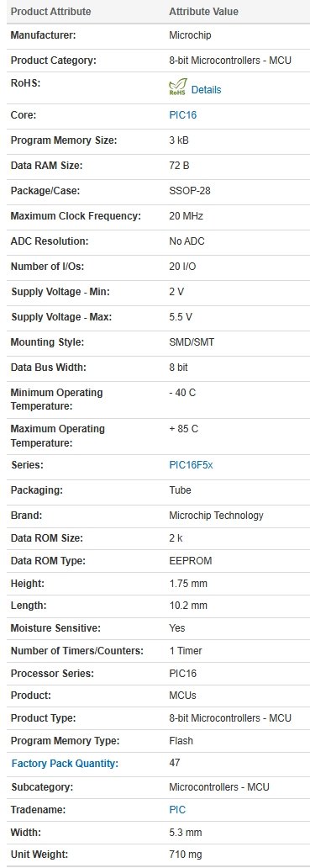Screen dimensions: 310x868
Task: Click the Microchip manufacturer value
Action: tap(190, 35)
